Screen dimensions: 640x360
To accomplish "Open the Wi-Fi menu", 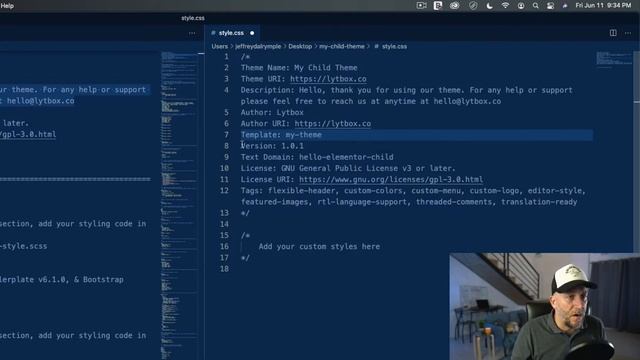I will pyautogui.click(x=505, y=6).
